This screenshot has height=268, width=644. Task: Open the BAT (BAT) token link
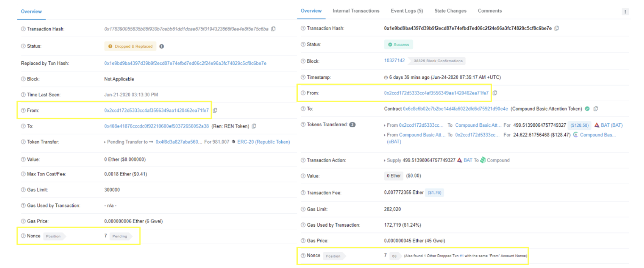[612, 125]
